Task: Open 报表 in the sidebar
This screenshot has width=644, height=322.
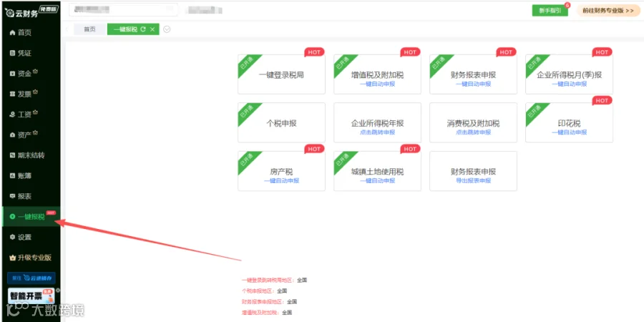Action: coord(30,196)
